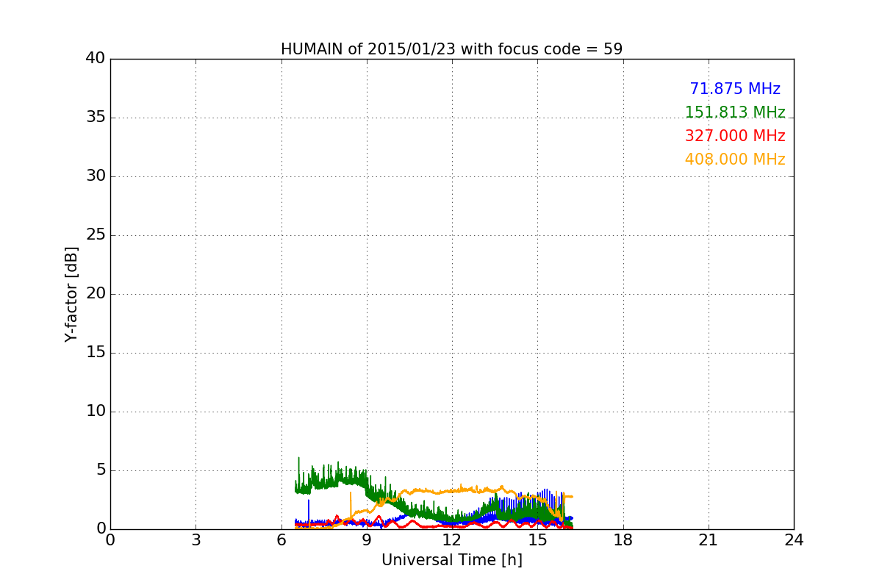Click the x-axis tick label 18
The width and height of the screenshot is (882, 588).
tap(623, 539)
